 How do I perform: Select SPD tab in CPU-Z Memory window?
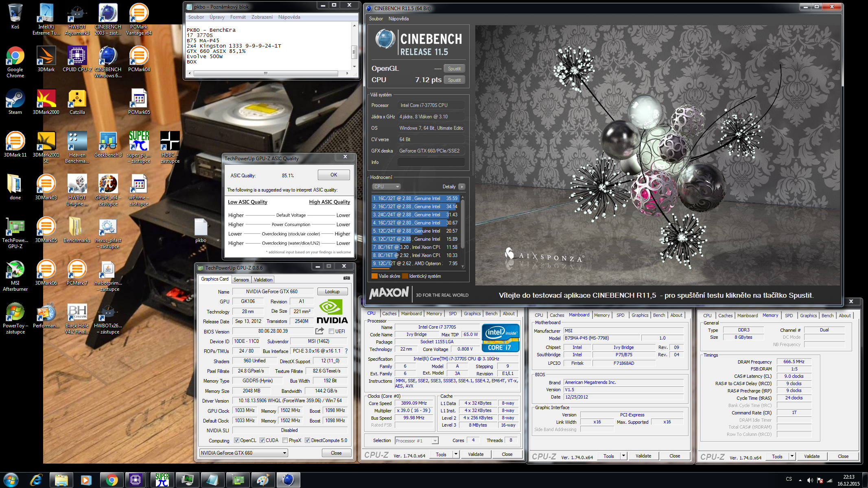click(789, 316)
